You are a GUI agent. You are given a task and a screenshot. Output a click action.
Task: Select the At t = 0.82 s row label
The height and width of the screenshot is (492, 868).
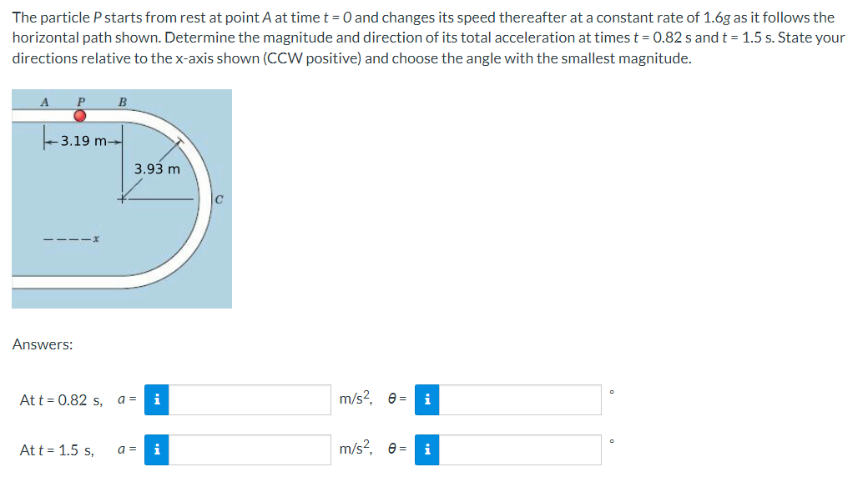pos(61,399)
